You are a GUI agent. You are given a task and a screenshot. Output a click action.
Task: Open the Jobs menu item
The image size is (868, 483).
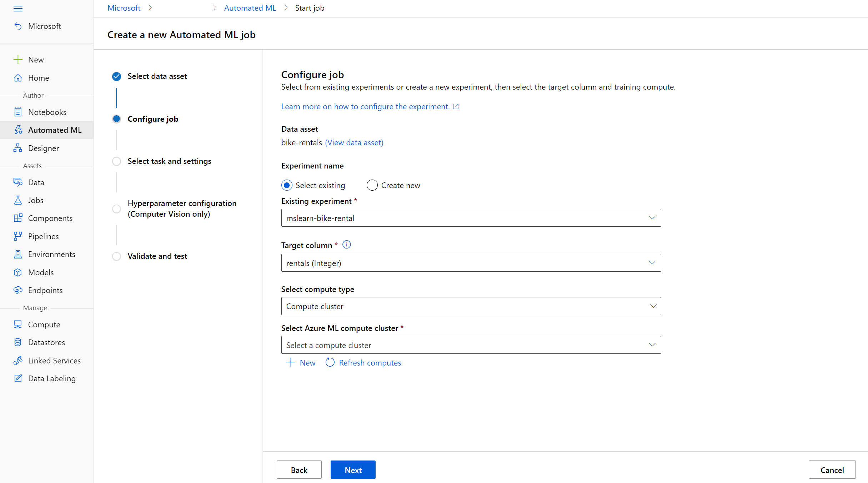click(x=36, y=200)
